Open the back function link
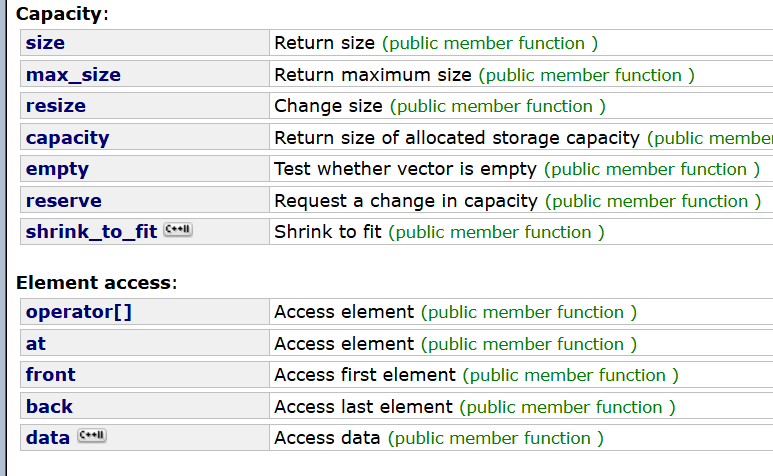773x476 pixels. tap(49, 407)
